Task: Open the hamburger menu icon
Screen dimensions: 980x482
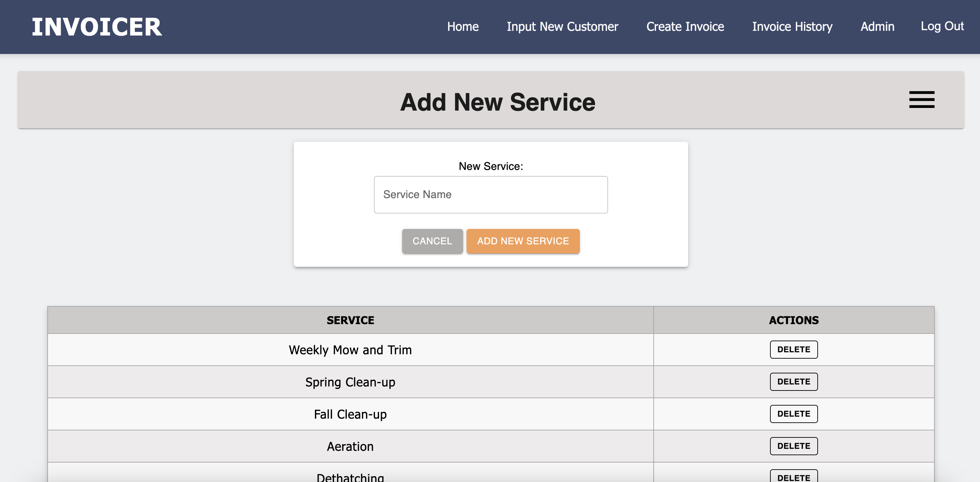Action: pos(921,100)
